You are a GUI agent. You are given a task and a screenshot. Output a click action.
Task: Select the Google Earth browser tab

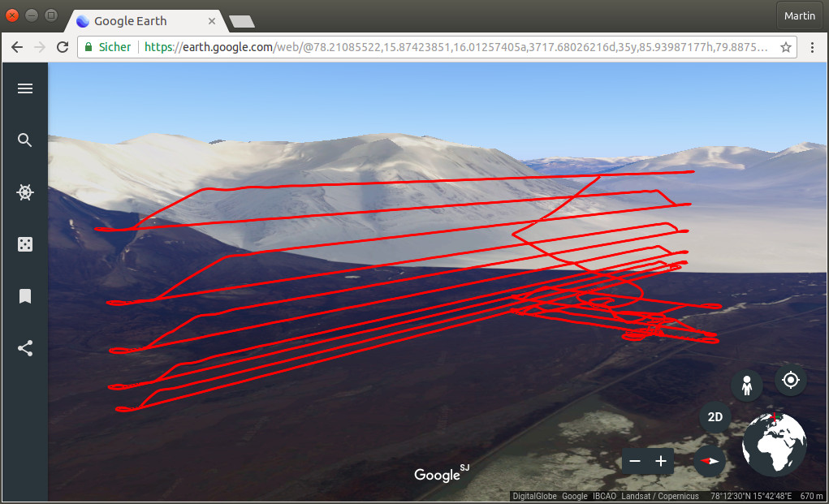(x=146, y=21)
